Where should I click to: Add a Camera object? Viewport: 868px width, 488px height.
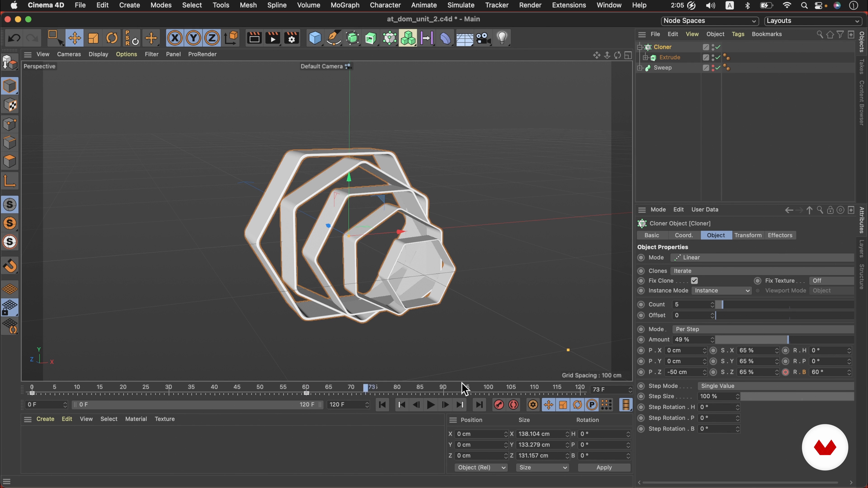[483, 38]
